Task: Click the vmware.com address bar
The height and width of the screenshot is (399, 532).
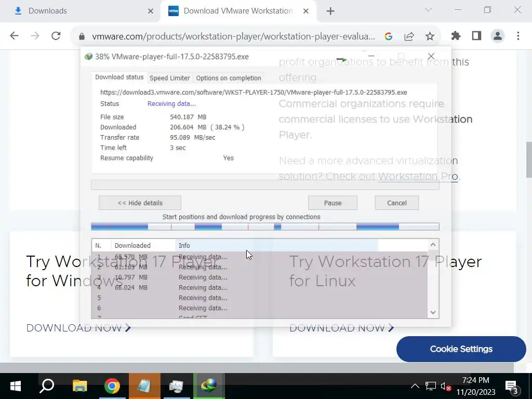Action: 233,36
